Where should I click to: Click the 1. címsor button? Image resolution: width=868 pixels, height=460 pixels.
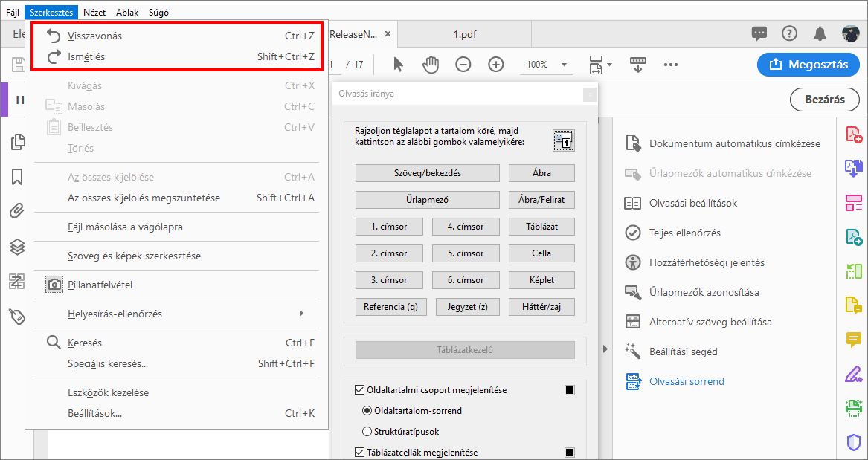point(389,226)
